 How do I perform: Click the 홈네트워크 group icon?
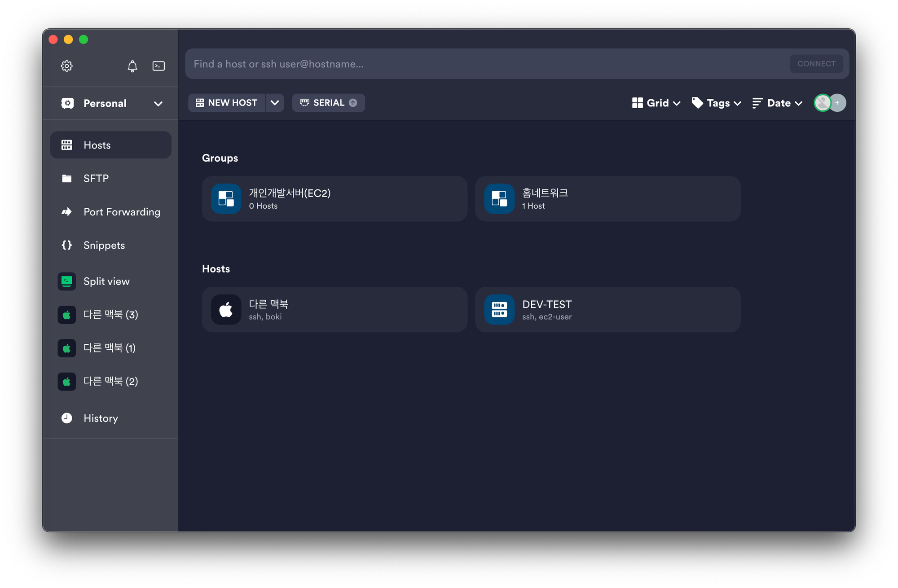click(x=499, y=198)
